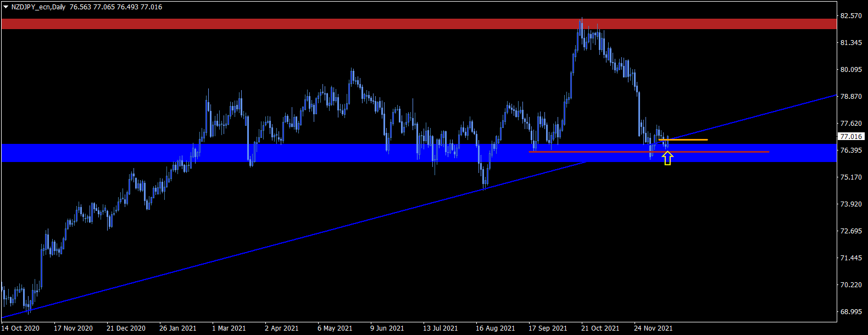
Task: Select the blue support zone rectangle
Action: tap(419, 153)
